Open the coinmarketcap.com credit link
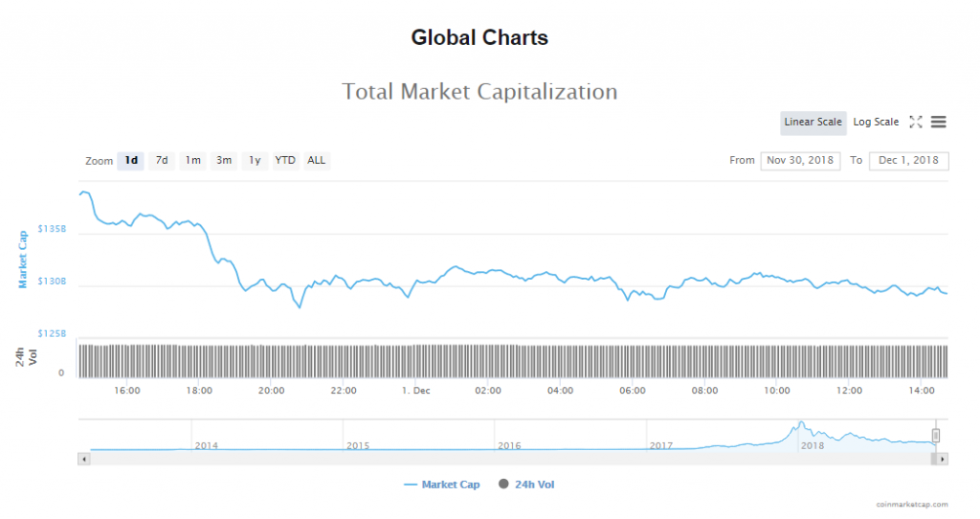 pos(911,504)
